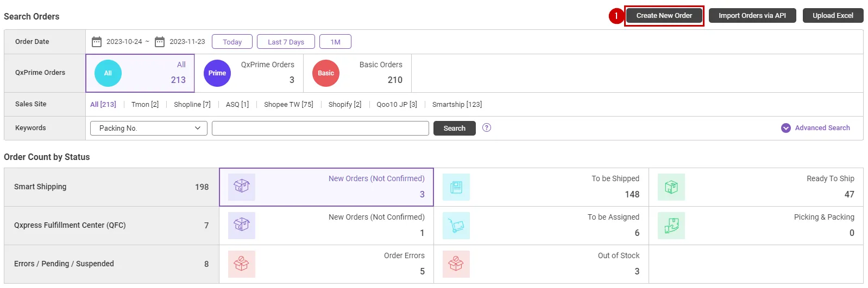Click the Ready To Ship package icon
The height and width of the screenshot is (288, 868).
tap(671, 187)
